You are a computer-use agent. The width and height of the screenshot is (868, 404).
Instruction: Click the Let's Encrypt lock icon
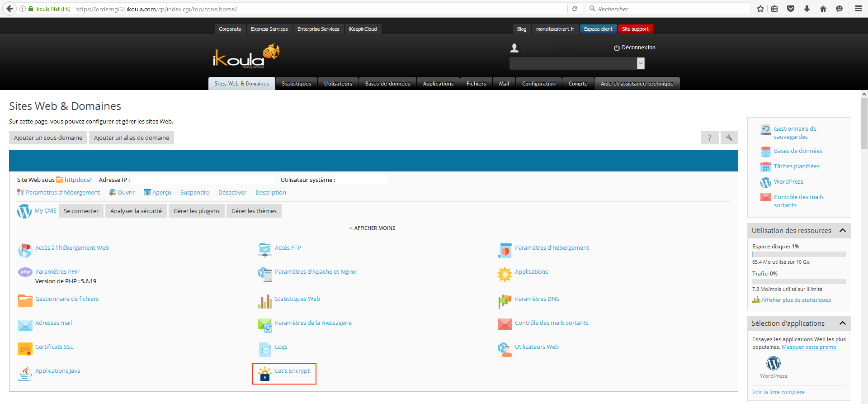tap(264, 374)
